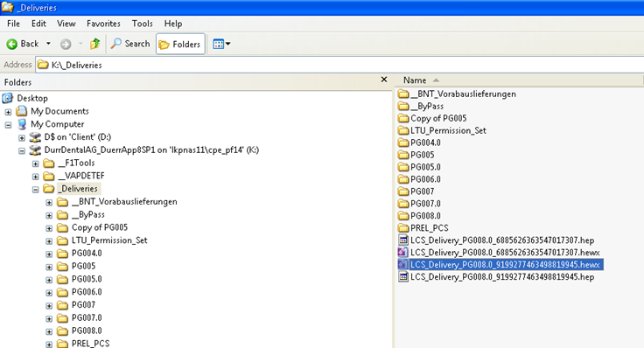Image resolution: width=644 pixels, height=348 pixels.
Task: Open the Views dropdown icon
Action: click(221, 44)
